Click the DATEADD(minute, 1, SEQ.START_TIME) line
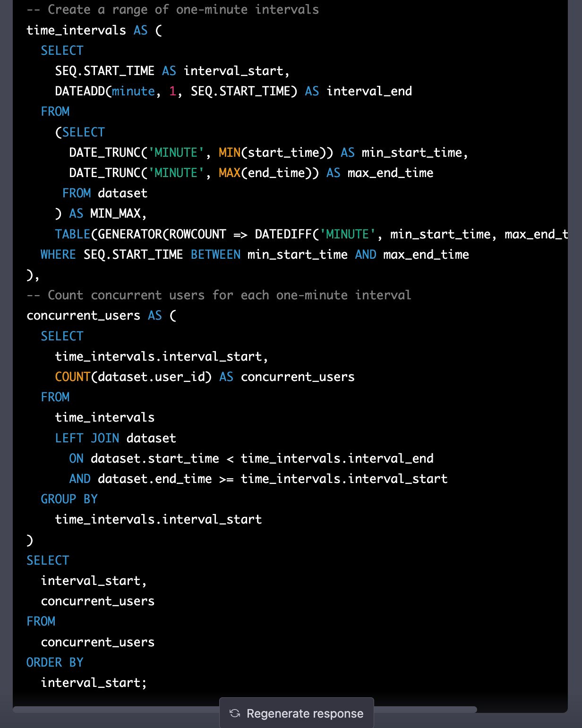The image size is (582, 728). click(233, 92)
